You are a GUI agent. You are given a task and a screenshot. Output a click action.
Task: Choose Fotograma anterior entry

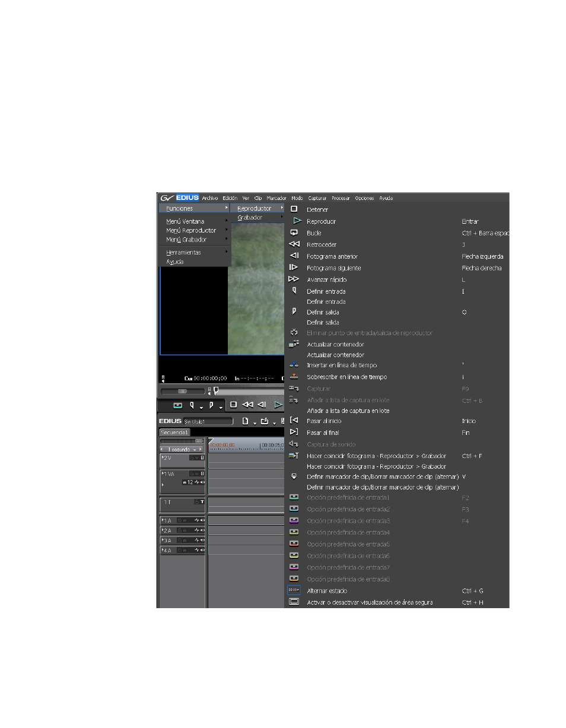(x=332, y=256)
